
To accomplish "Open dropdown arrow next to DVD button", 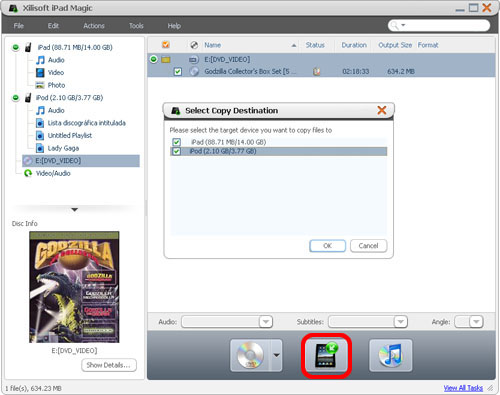I will tap(276, 355).
